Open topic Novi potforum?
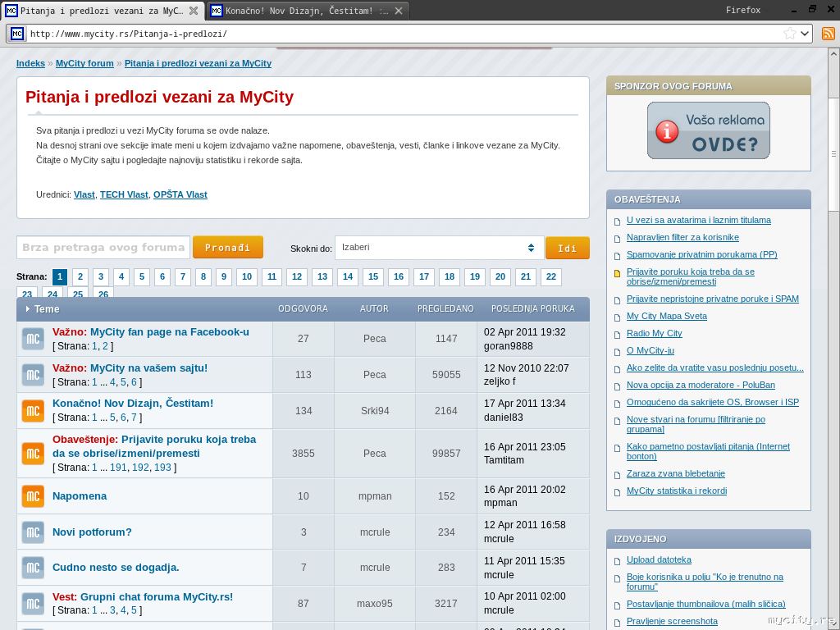Image resolution: width=840 pixels, height=630 pixels. click(x=92, y=532)
